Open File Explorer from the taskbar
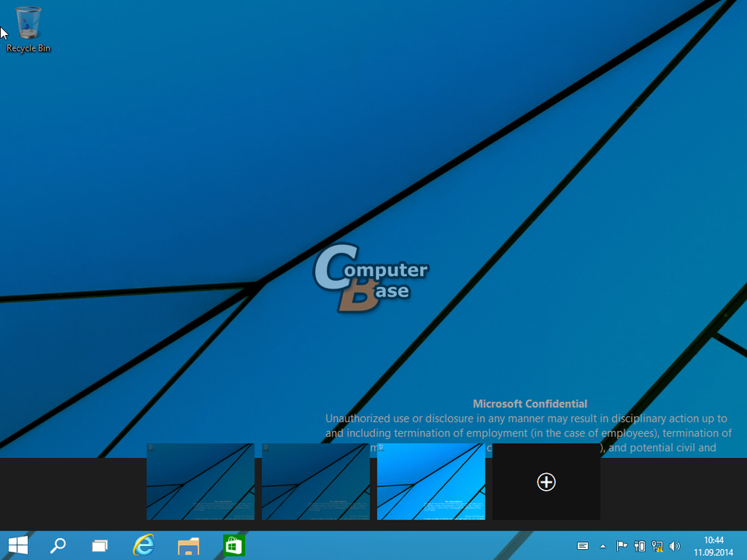This screenshot has width=747, height=560. [x=188, y=545]
